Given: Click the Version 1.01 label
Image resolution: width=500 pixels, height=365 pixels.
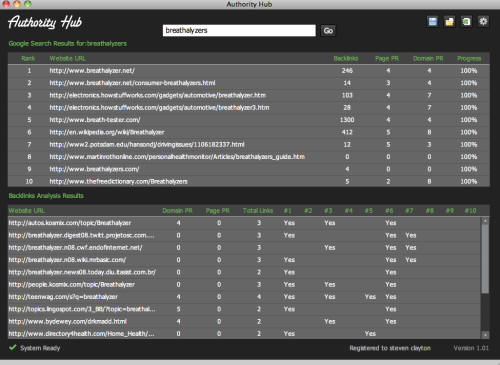Looking at the screenshot, I should tap(471, 348).
